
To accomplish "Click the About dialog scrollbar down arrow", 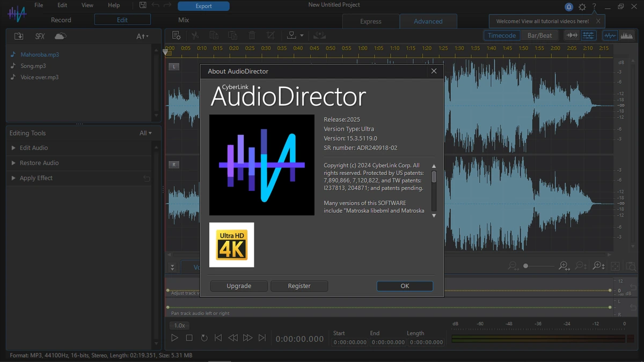I will pyautogui.click(x=434, y=215).
